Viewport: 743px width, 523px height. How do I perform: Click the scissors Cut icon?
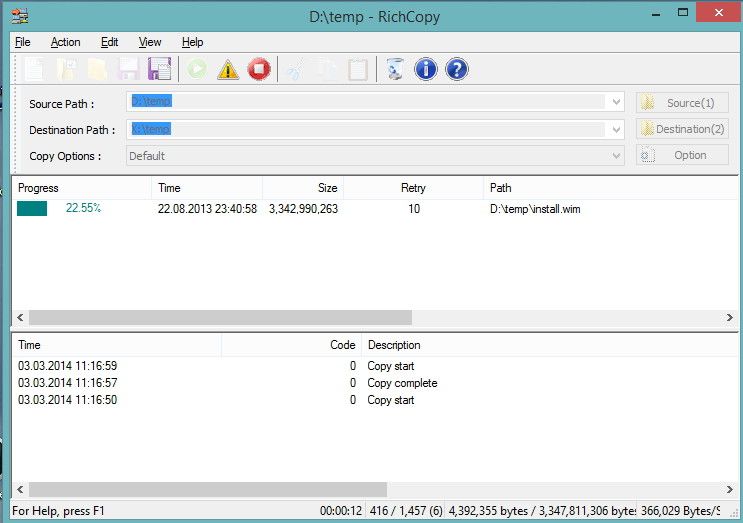[x=294, y=69]
